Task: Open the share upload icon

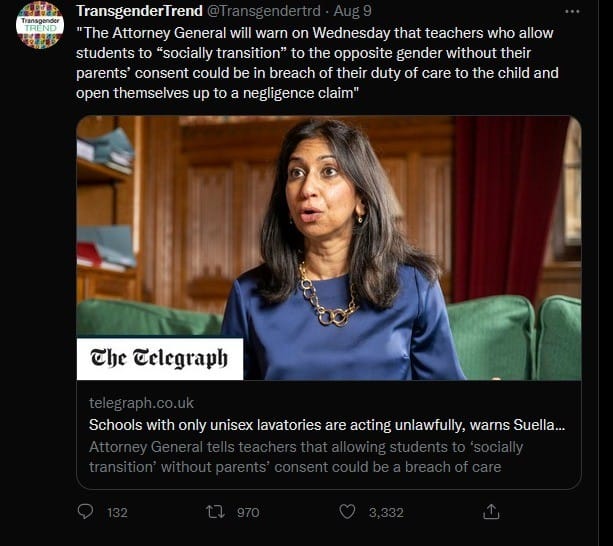Action: 491,511
